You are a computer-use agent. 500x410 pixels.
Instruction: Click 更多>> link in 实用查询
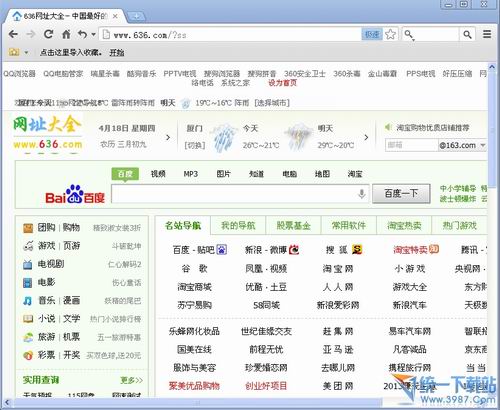click(x=131, y=380)
